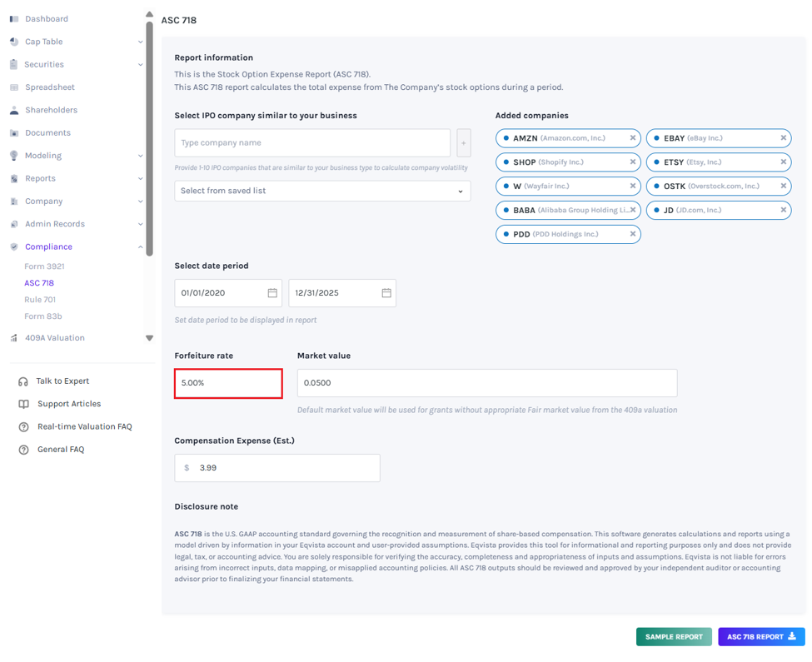View the Sample Report

tap(674, 637)
